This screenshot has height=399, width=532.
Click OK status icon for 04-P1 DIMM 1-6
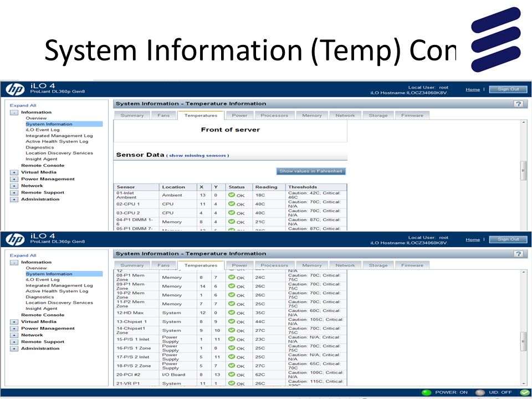232,221
